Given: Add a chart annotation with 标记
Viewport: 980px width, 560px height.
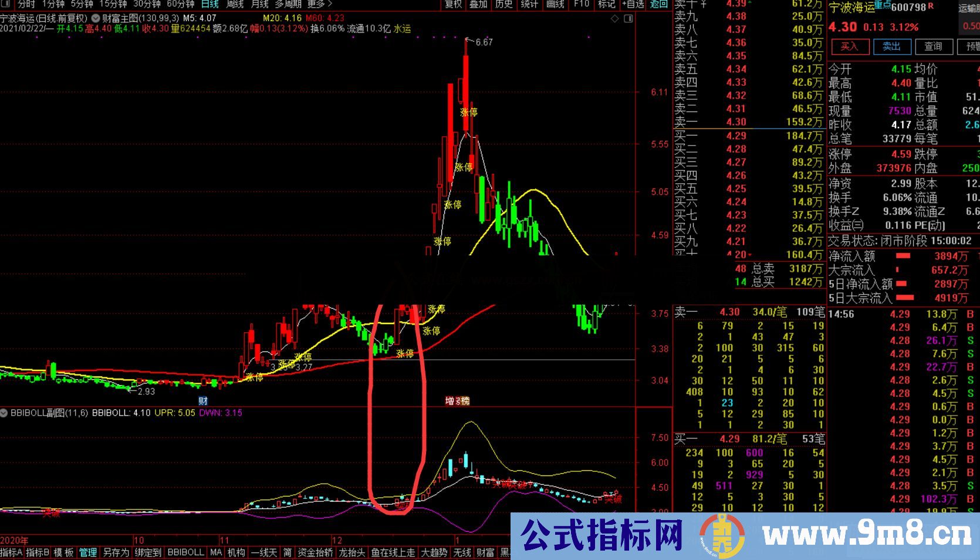Looking at the screenshot, I should [606, 5].
